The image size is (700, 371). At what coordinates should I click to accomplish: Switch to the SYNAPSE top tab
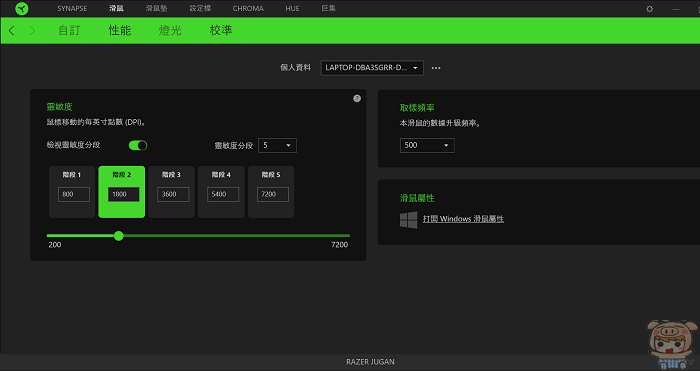[x=72, y=8]
